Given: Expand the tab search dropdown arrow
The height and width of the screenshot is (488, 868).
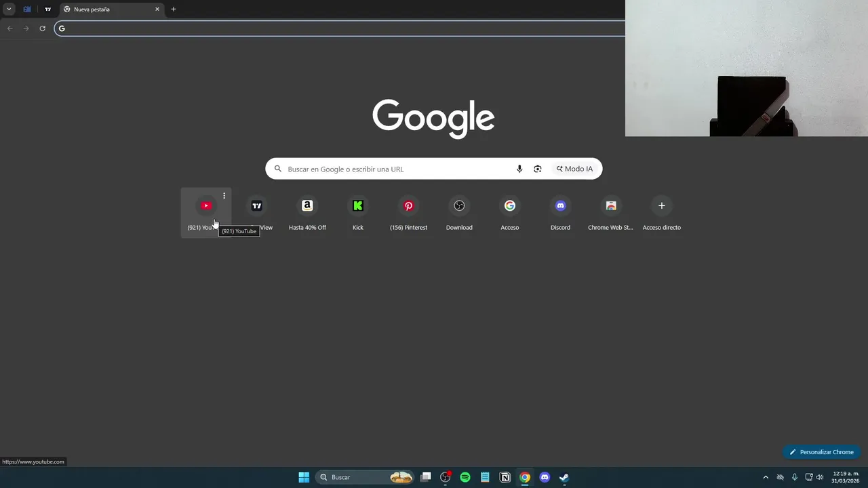Looking at the screenshot, I should (x=9, y=9).
